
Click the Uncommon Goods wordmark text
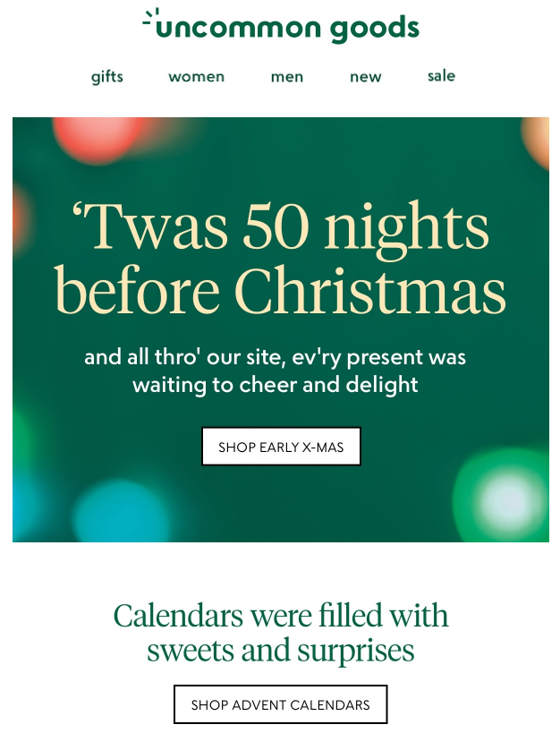[286, 29]
